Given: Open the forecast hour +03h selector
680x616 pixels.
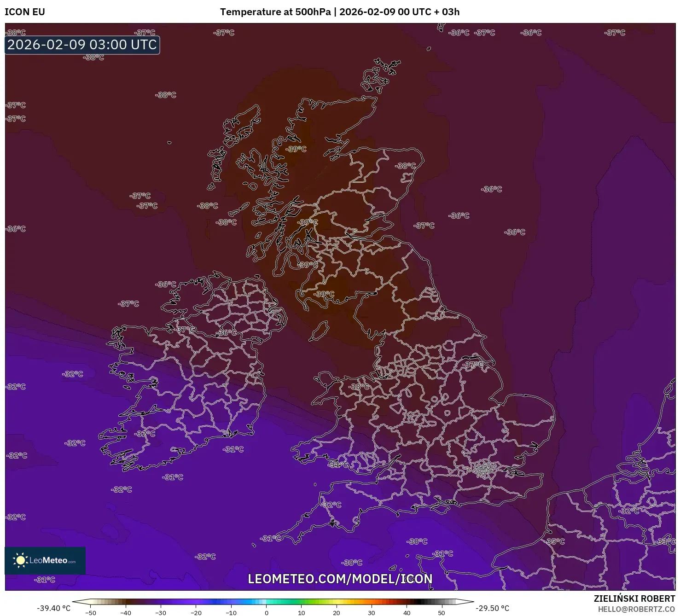Looking at the screenshot, I should pyautogui.click(x=448, y=12).
